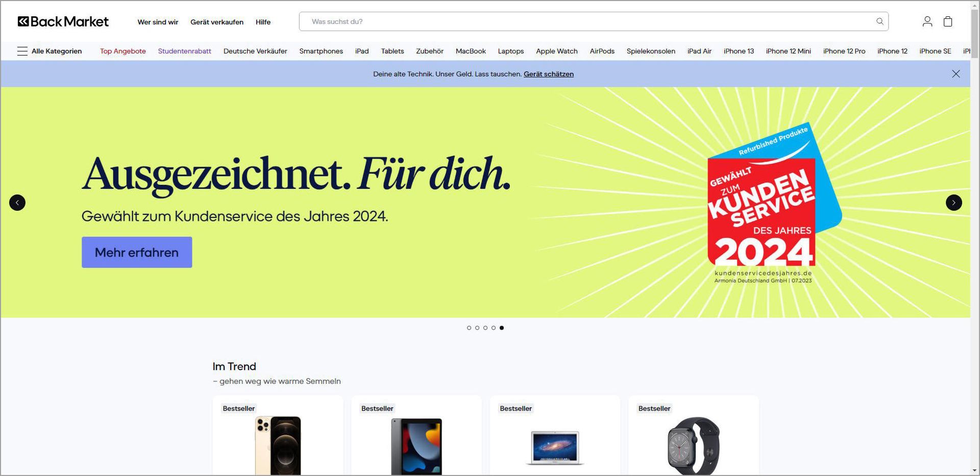Click the 'Im Trend' section heading
The image size is (980, 476).
[x=234, y=366]
